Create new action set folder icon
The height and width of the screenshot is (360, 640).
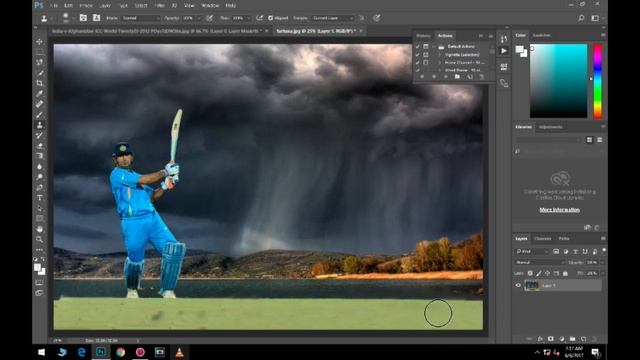(457, 77)
